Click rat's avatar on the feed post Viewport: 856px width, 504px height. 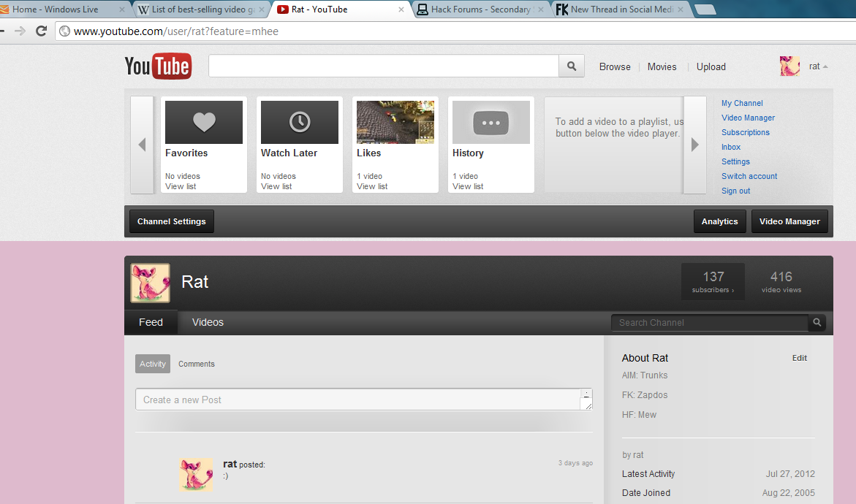click(196, 475)
